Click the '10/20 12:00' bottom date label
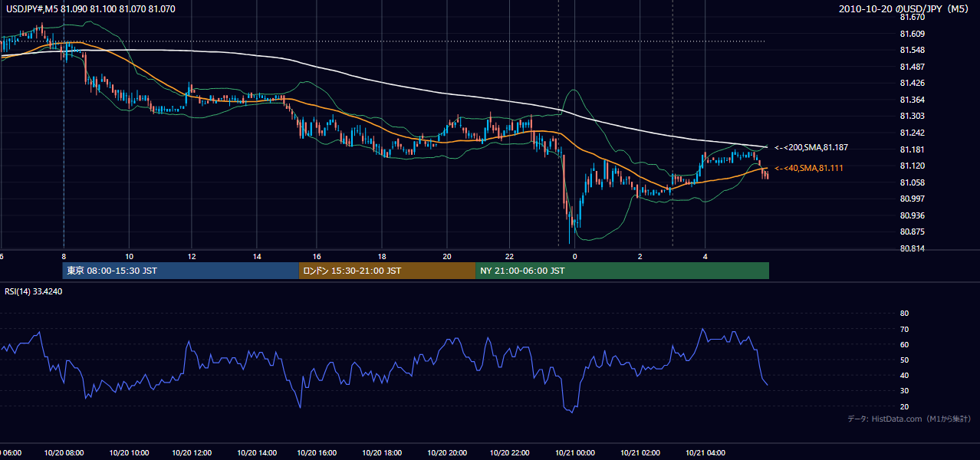 coord(192,453)
